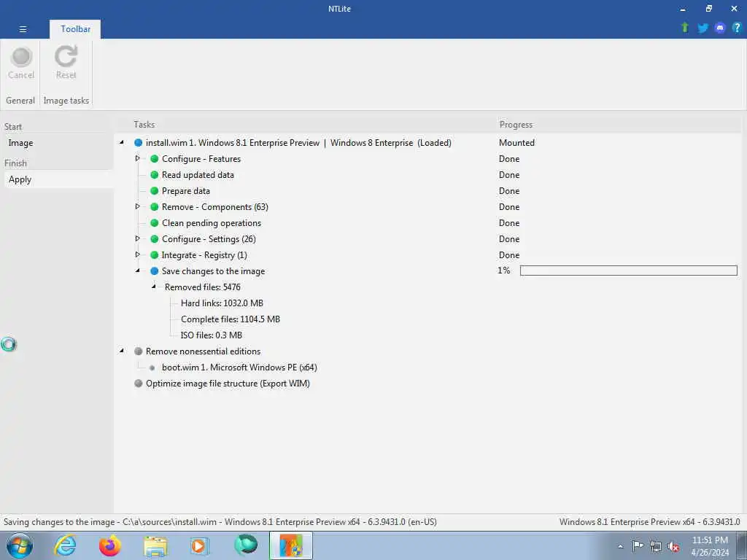This screenshot has width=747, height=560.
Task: Expand Configure - Settings (26) node
Action: click(138, 238)
